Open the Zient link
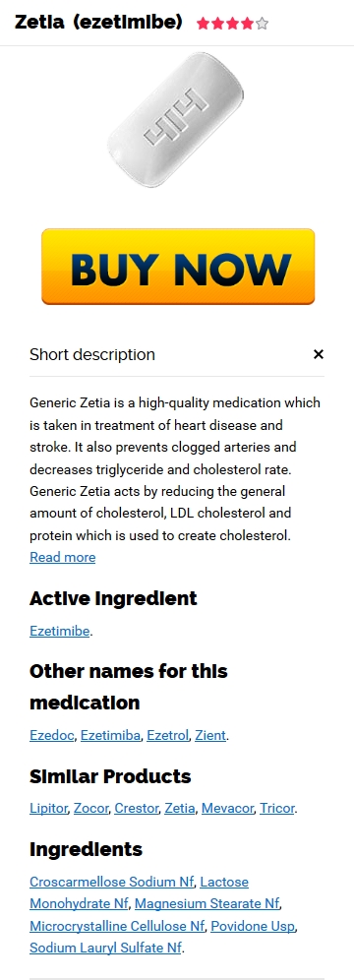This screenshot has width=354, height=980. click(210, 735)
